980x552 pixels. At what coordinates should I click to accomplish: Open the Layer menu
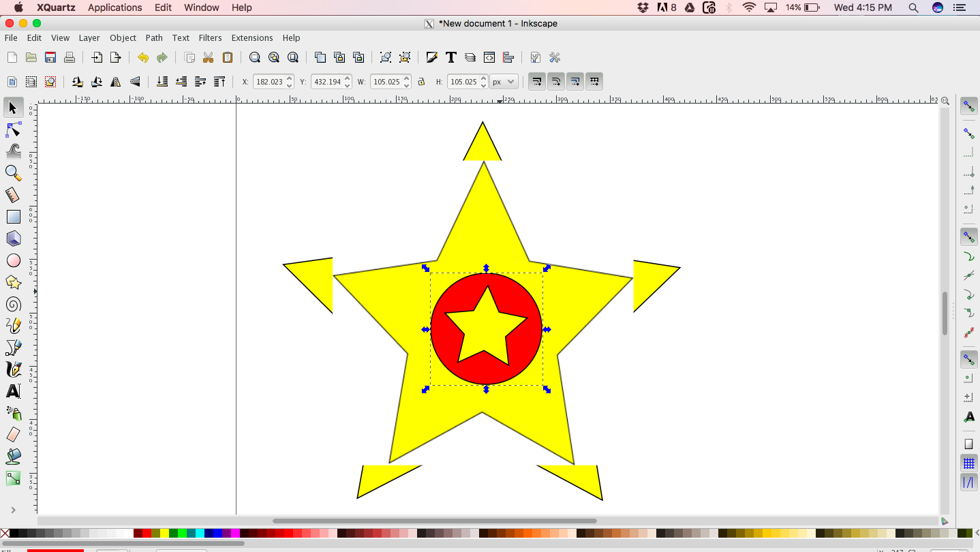(x=89, y=38)
